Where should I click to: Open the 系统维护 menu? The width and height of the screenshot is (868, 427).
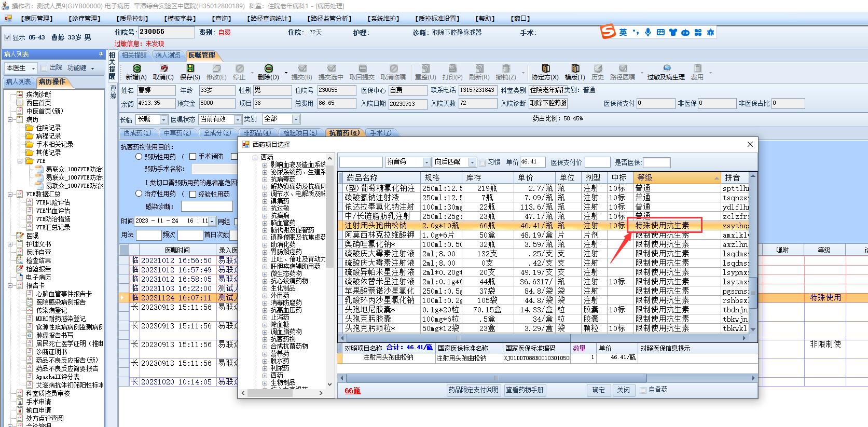[x=384, y=19]
